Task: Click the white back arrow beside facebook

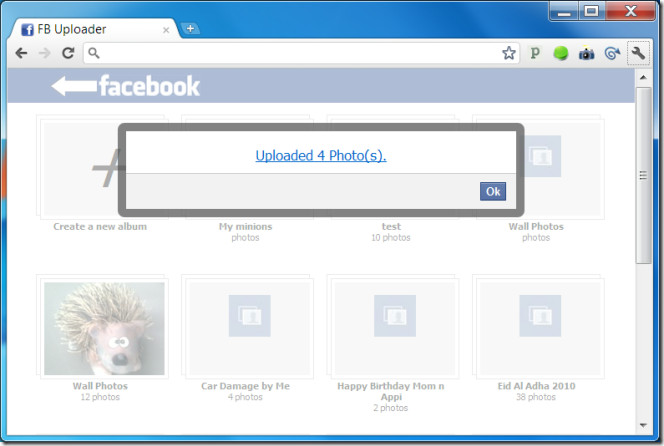Action: pyautogui.click(x=74, y=86)
